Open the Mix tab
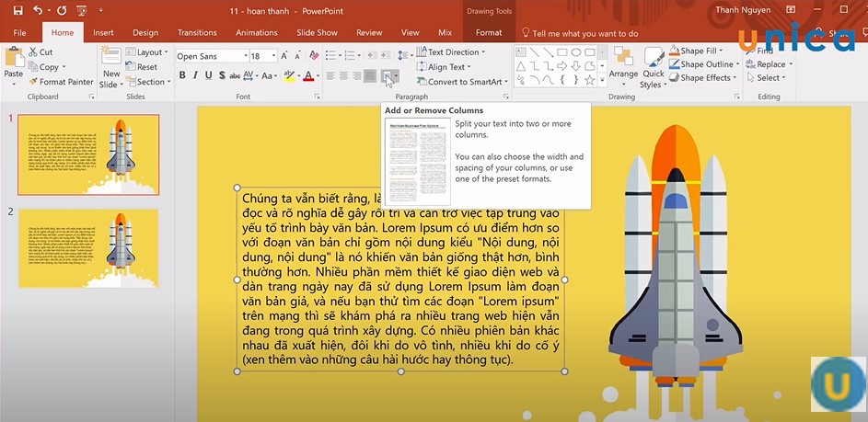 (446, 32)
